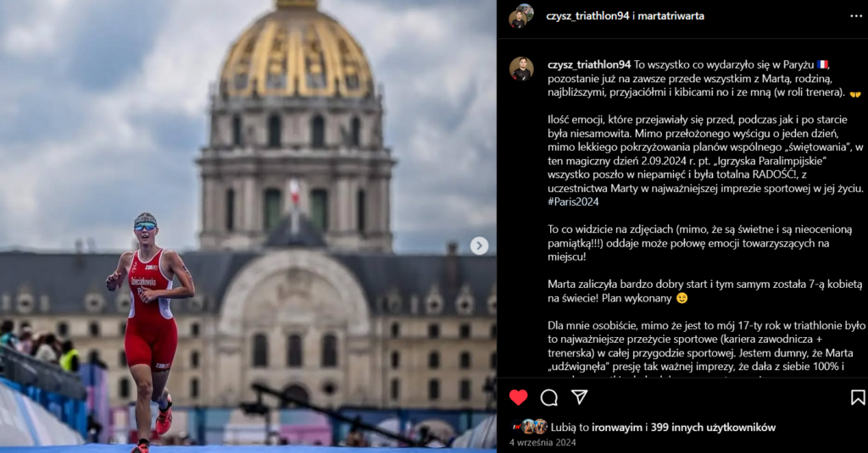Save post using bookmark icon
The height and width of the screenshot is (453, 868).
click(858, 398)
